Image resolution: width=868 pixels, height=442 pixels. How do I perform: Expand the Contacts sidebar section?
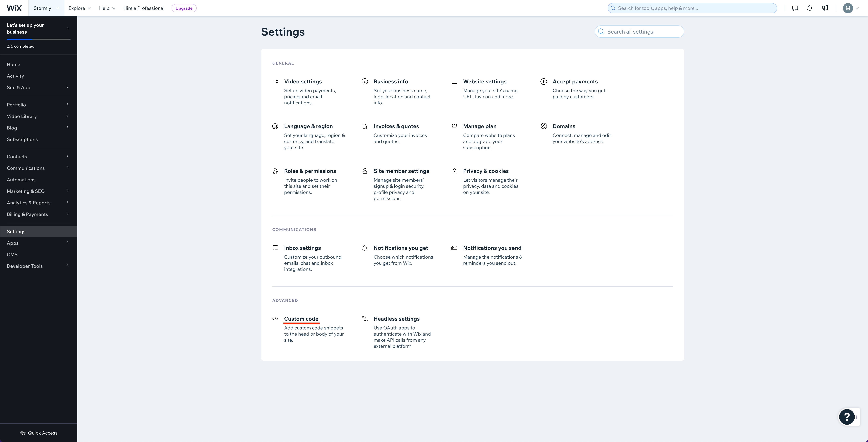click(38, 157)
